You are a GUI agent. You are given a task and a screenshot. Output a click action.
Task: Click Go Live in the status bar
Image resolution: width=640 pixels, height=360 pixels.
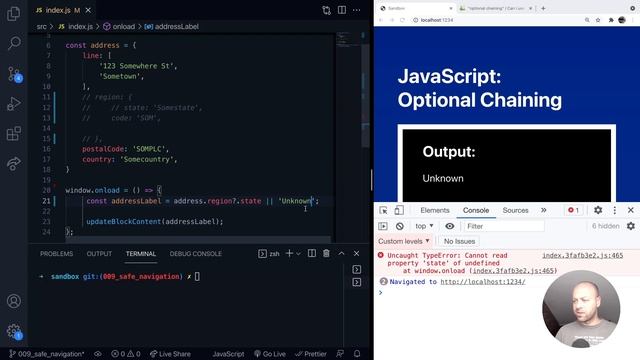(270, 354)
